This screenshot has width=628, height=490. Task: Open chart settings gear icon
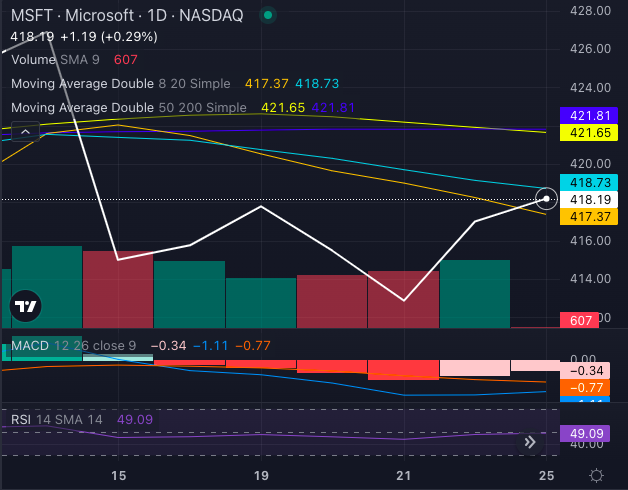click(x=596, y=476)
